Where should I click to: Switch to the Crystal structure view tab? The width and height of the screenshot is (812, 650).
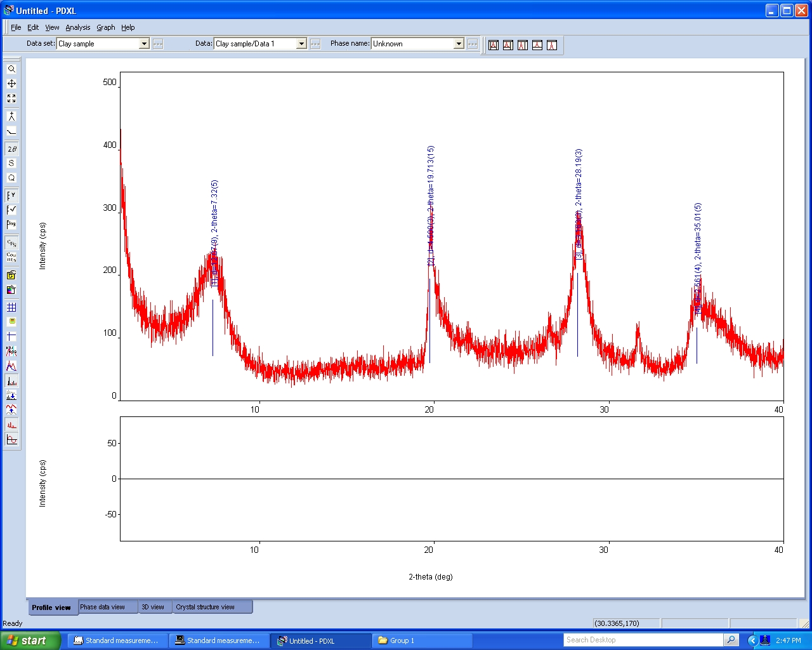click(x=205, y=607)
